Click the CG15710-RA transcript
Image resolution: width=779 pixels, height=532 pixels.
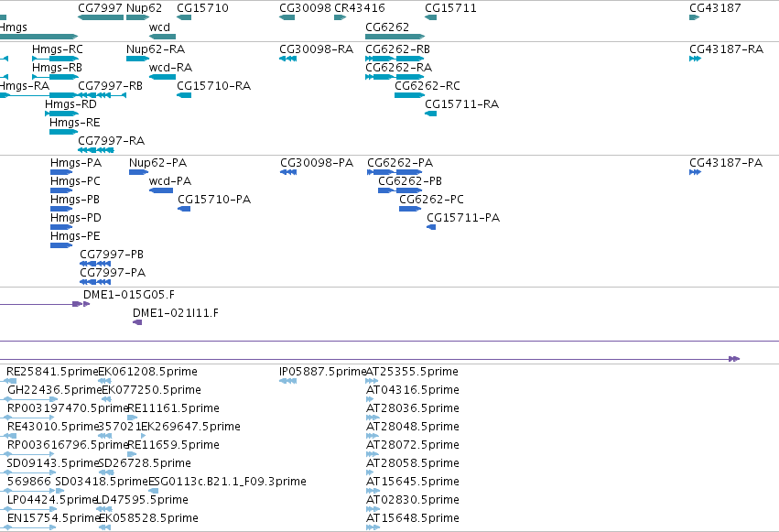(184, 95)
